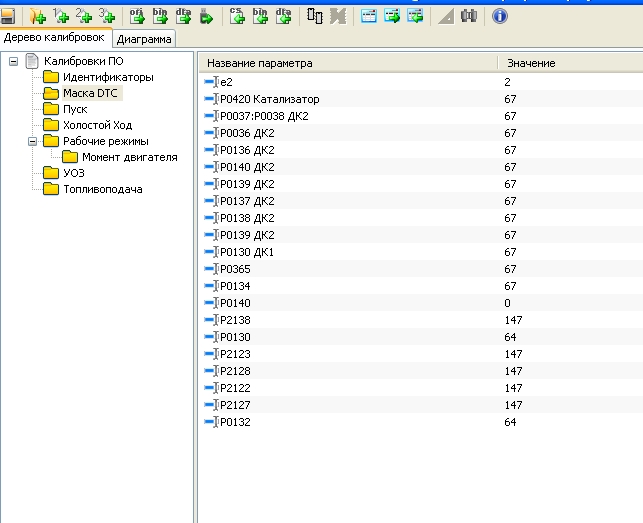This screenshot has height=523, width=643.
Task: Click the value 0 of parameter P0140
Action: [x=508, y=302]
